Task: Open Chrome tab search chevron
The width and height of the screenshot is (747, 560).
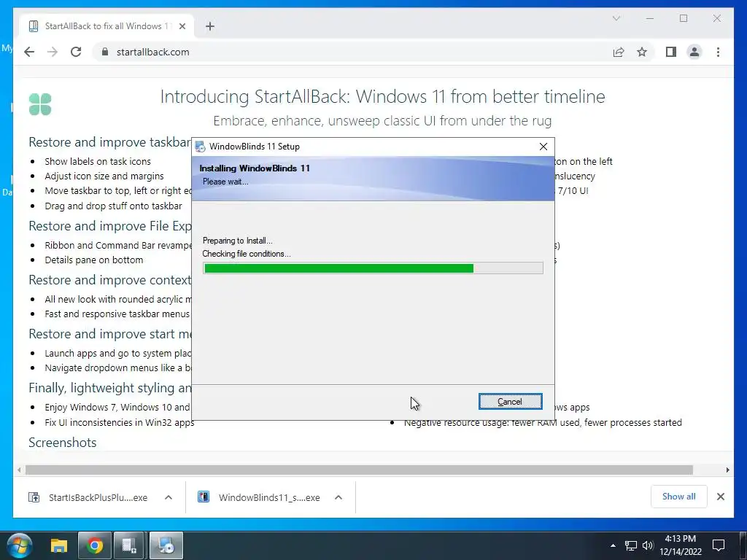Action: (616, 18)
